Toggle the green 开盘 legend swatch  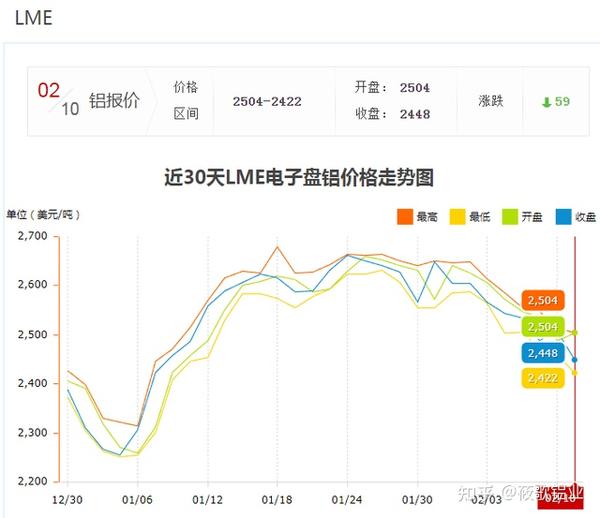510,217
